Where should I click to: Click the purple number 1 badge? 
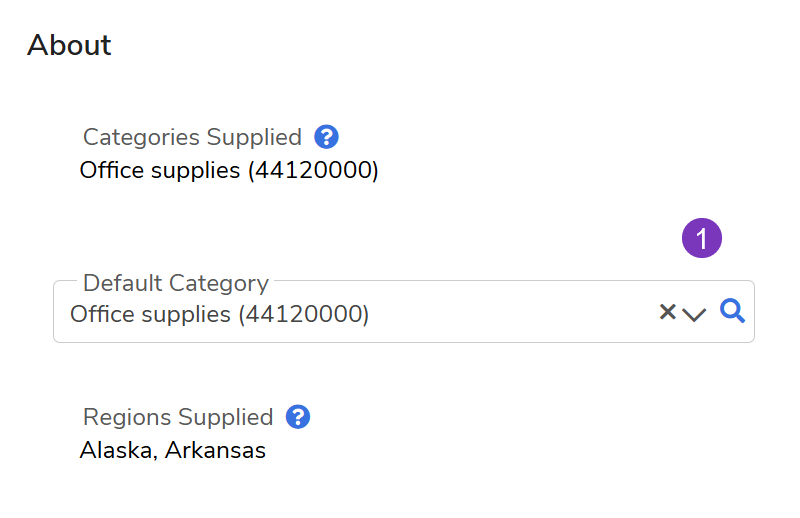(702, 239)
